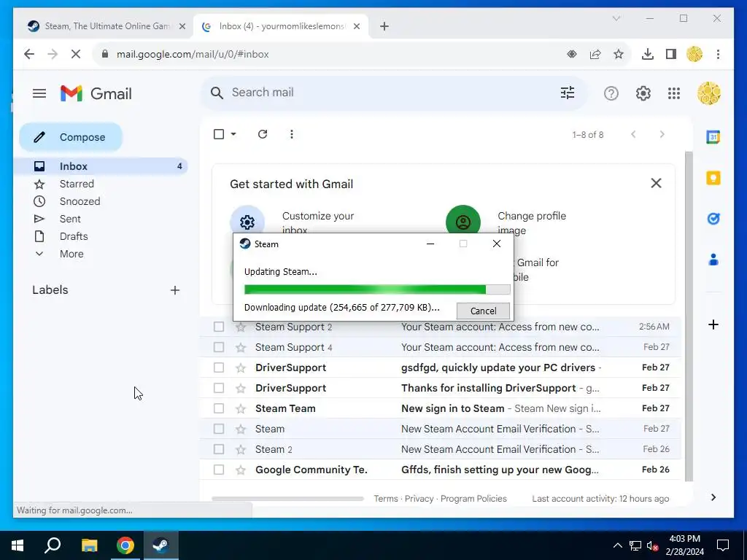Screen dimensions: 747x560
Task: Share this page icon in address bar
Action: (x=595, y=54)
